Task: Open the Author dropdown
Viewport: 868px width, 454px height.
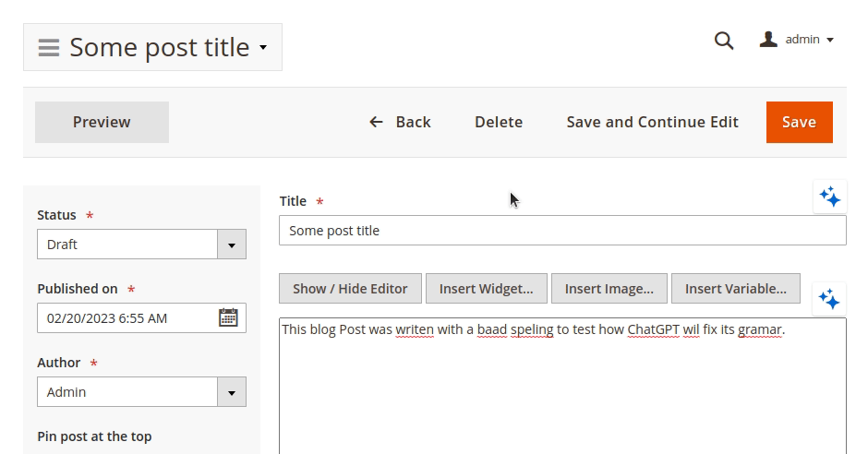Action: click(x=231, y=392)
